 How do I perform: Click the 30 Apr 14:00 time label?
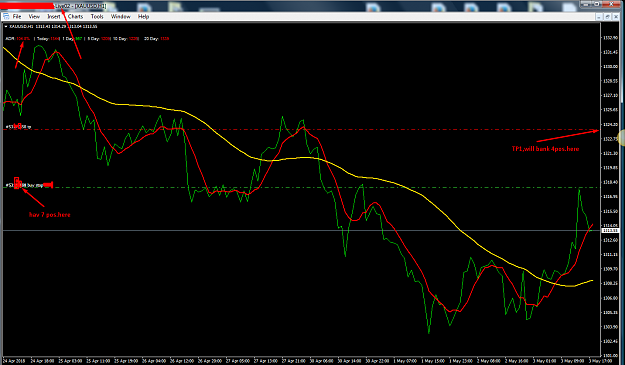pyautogui.click(x=350, y=361)
